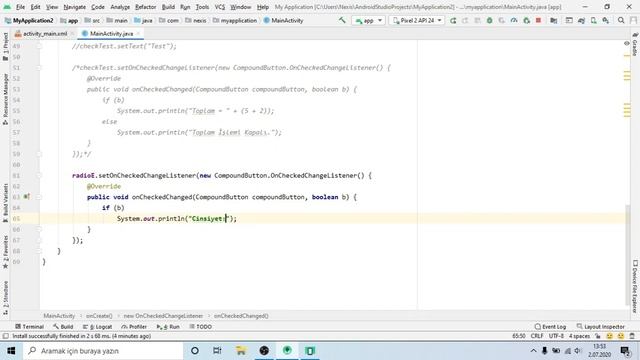Open the AVD Manager icon
Viewport: 640px width, 360px height.
(593, 20)
